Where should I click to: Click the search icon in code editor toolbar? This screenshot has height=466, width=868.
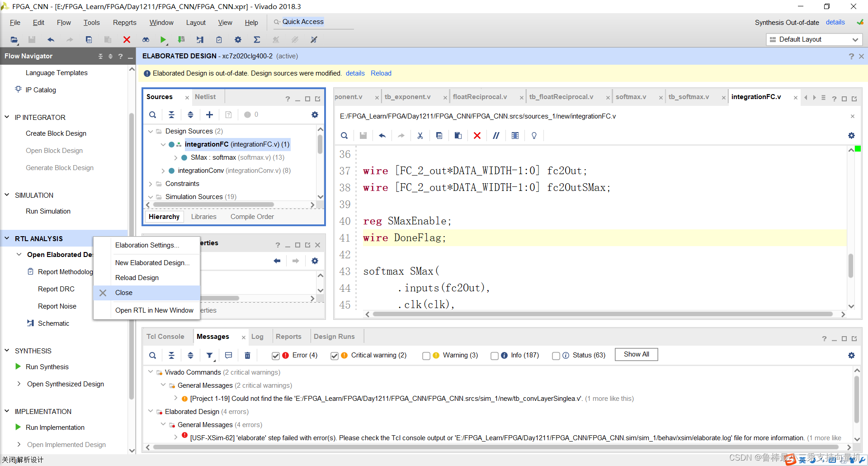[344, 136]
